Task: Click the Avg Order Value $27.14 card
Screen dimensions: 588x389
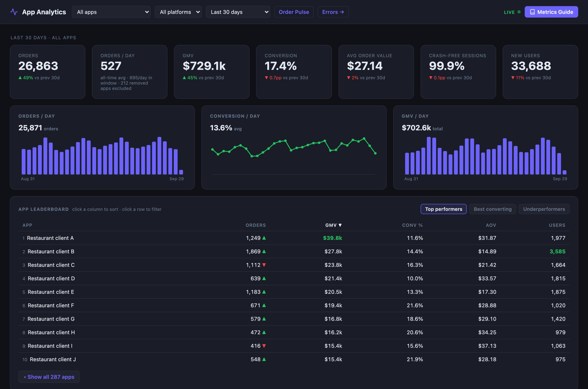Action: click(x=376, y=72)
